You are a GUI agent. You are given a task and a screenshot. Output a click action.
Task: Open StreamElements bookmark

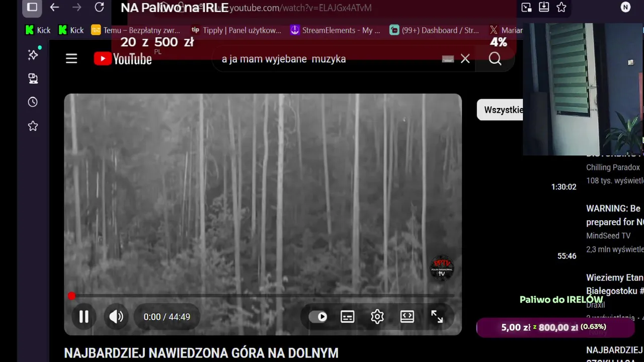click(335, 30)
